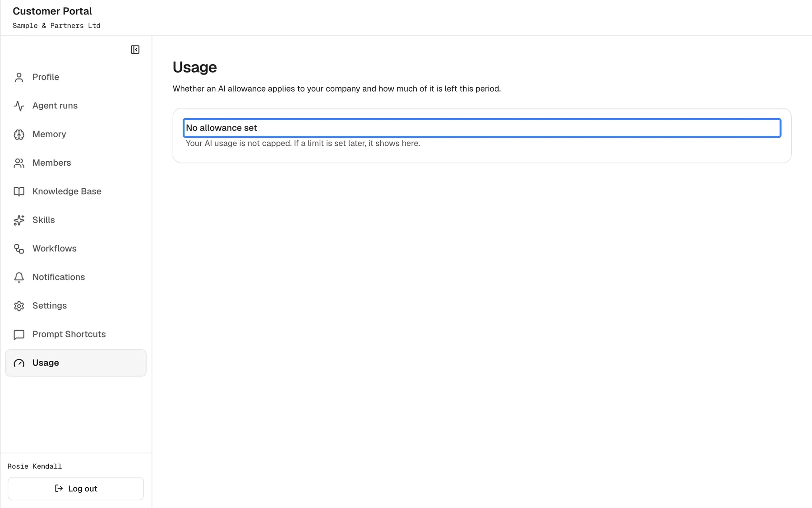The height and width of the screenshot is (508, 812).
Task: Click the Settings gear icon
Action: 19,306
